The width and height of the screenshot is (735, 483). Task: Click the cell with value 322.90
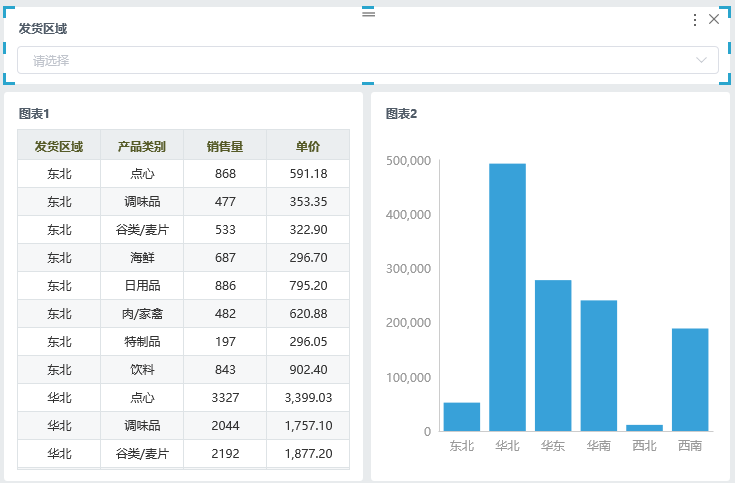pyautogui.click(x=308, y=230)
